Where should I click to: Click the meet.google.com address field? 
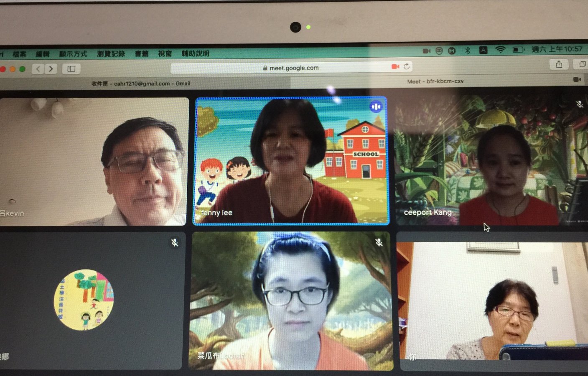[292, 67]
